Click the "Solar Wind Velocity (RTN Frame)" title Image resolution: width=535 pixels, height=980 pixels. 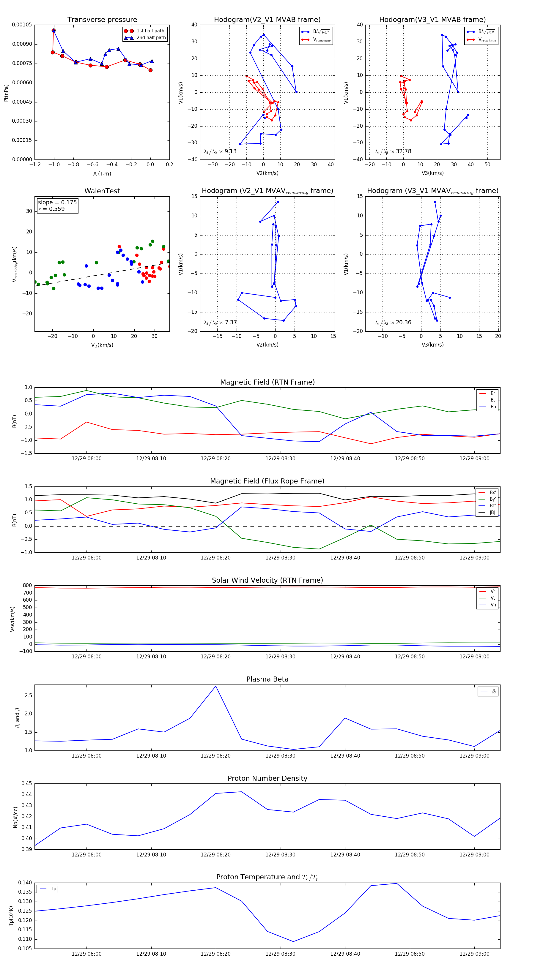pos(267,581)
